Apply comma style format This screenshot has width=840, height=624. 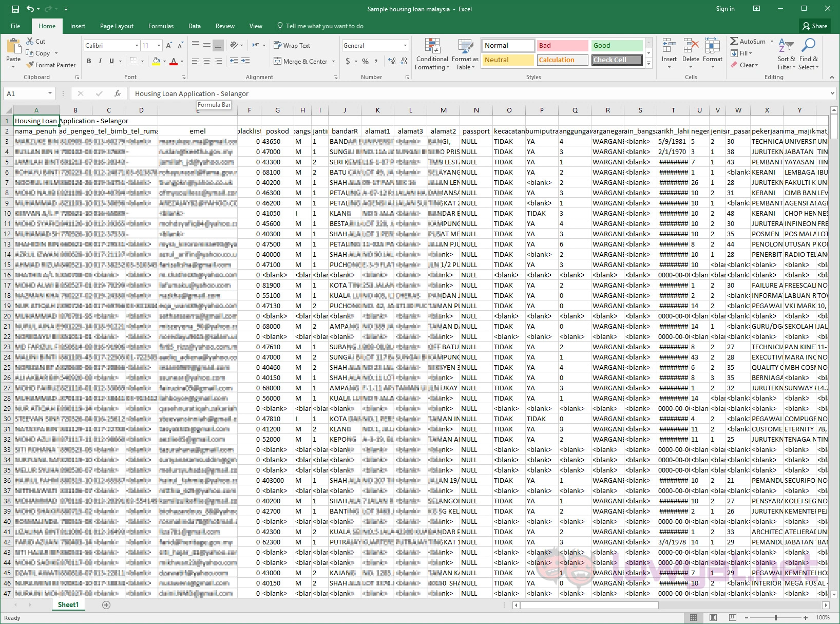click(376, 61)
